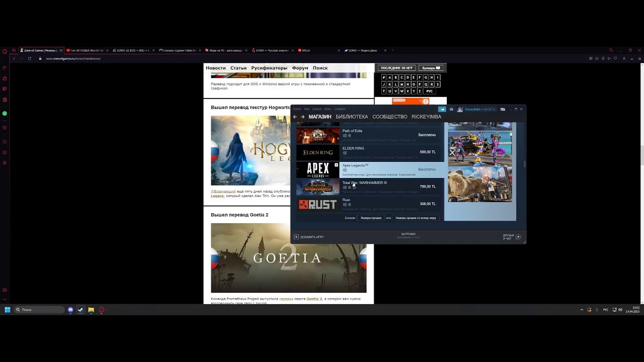Open Друзья menu in Steam
The height and width of the screenshot is (362, 644).
click(317, 109)
